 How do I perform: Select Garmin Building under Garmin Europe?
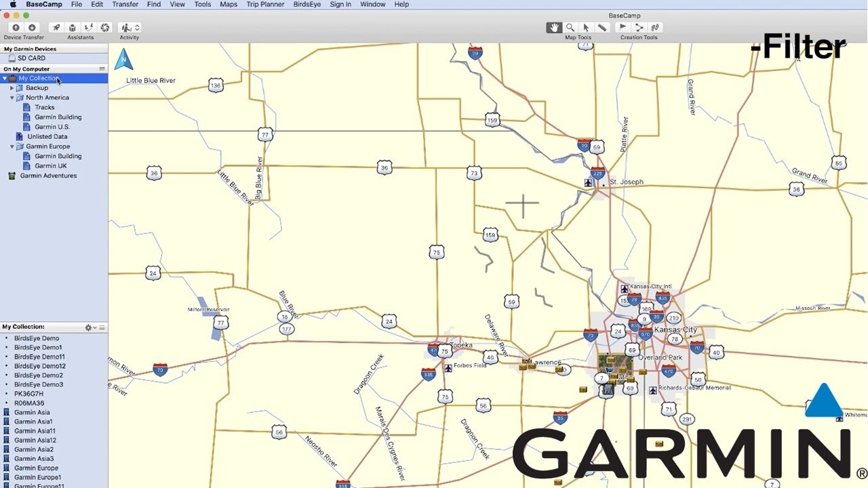(x=58, y=156)
